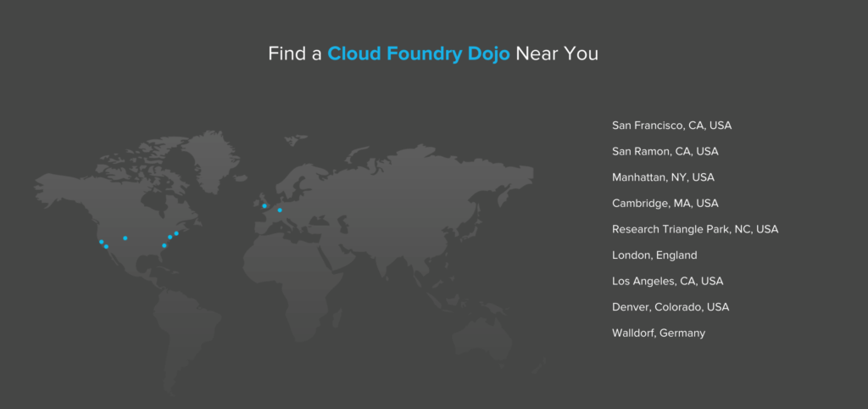Select San Francisco, CA, USA in list
868x409 pixels.
click(x=671, y=126)
